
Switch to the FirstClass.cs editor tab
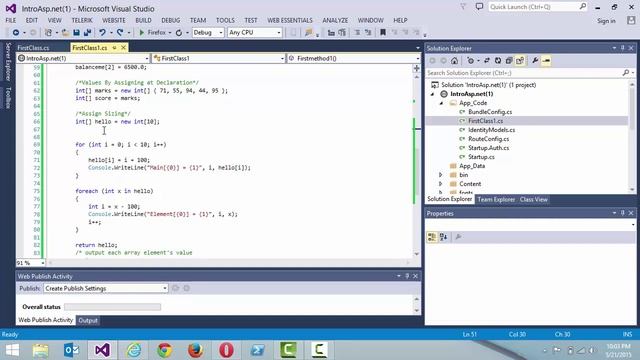coord(33,48)
